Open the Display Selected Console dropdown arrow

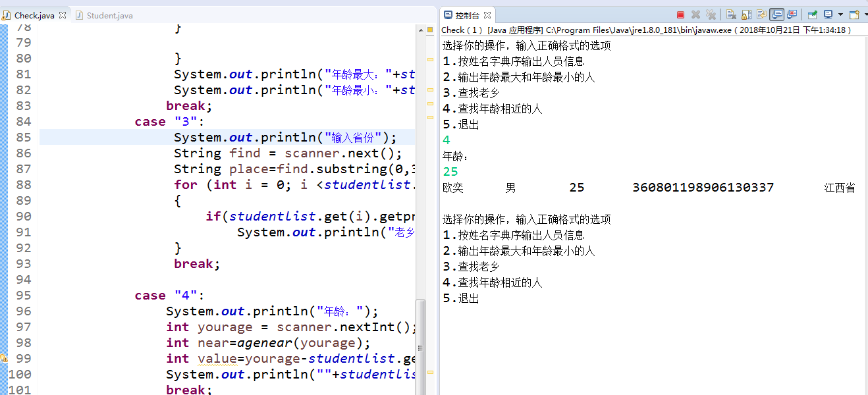(x=840, y=14)
